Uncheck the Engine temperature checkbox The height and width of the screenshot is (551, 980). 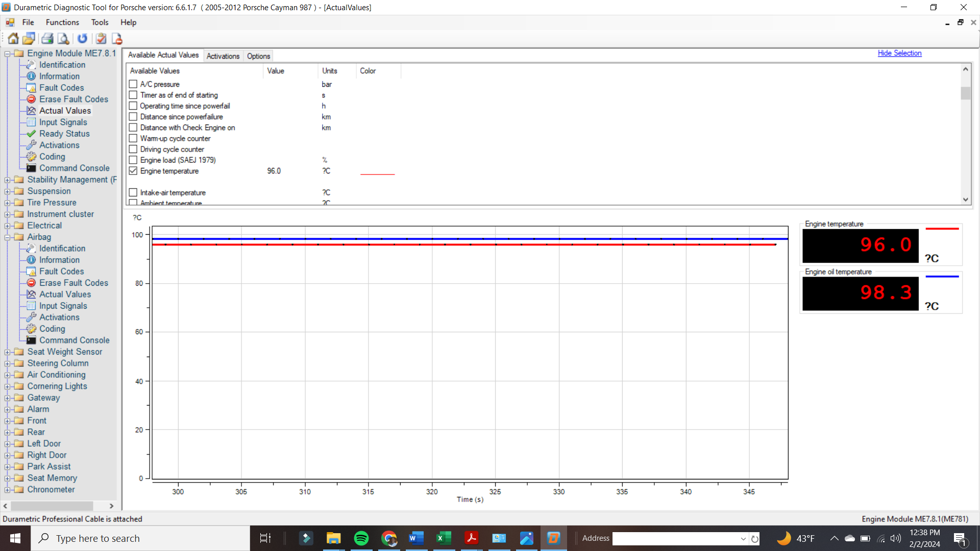(x=133, y=171)
